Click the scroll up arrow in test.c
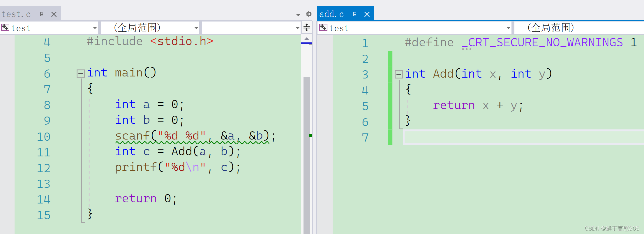Screen dimensions: 644x234 coord(307,39)
